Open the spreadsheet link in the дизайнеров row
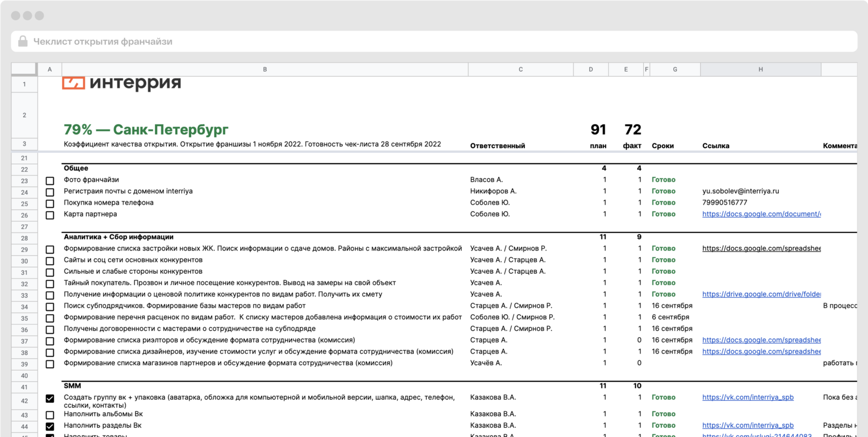This screenshot has width=868, height=437. coord(762,351)
